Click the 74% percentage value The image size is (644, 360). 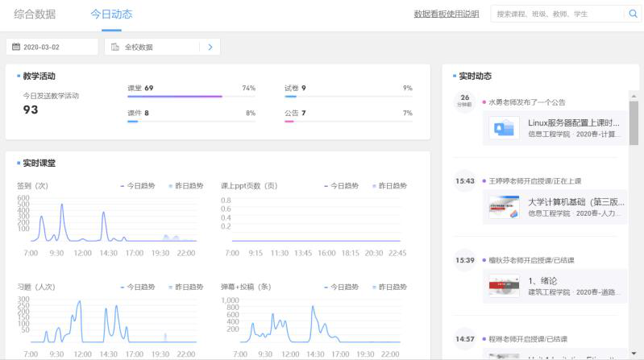pyautogui.click(x=248, y=88)
